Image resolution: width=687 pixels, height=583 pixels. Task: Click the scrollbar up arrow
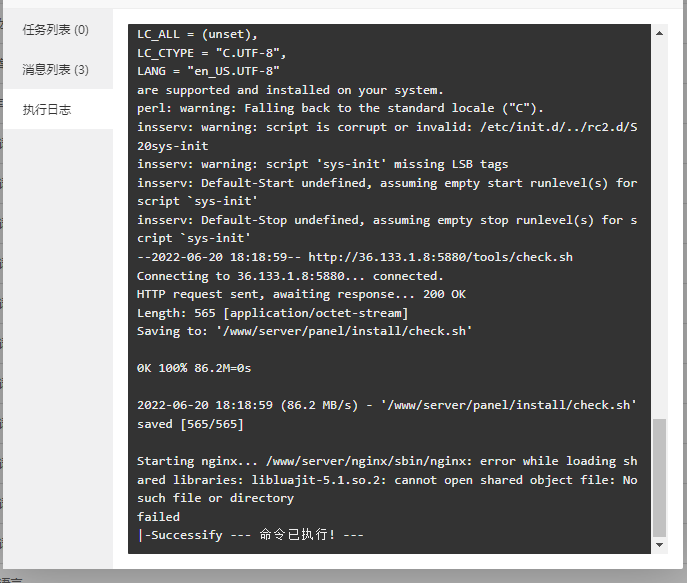[x=659, y=33]
